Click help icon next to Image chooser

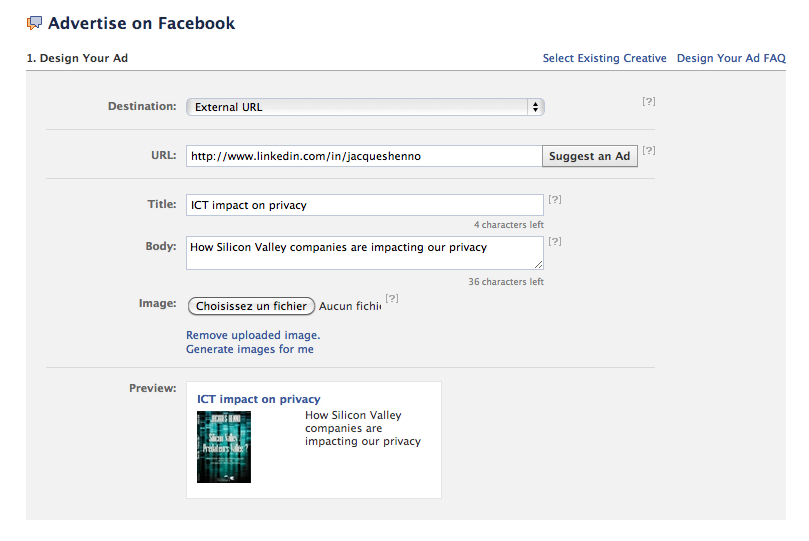click(392, 298)
